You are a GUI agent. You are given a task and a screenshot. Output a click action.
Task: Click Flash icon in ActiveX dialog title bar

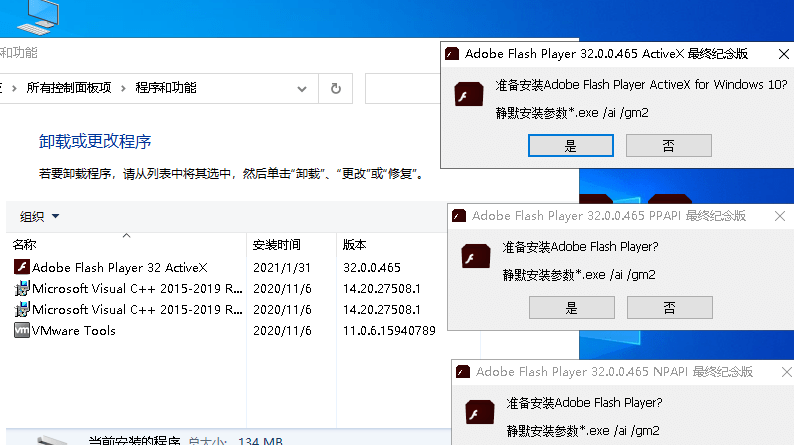pyautogui.click(x=452, y=54)
